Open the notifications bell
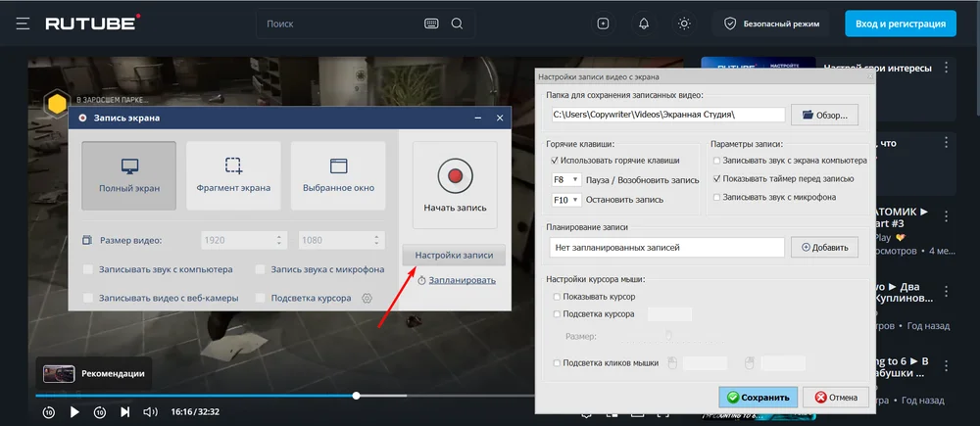The width and height of the screenshot is (980, 426). click(644, 23)
